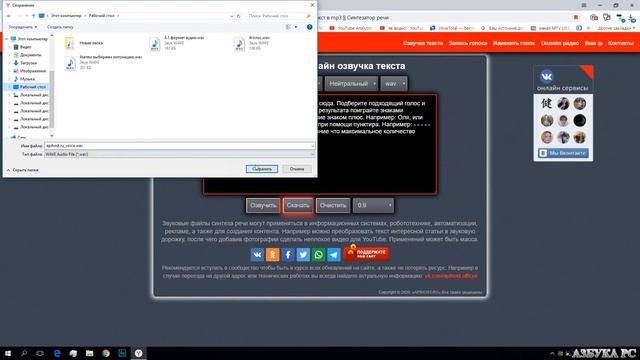Image resolution: width=640 pixels, height=360 pixels.
Task: Select the wav file about выбираем интонацию
Action: coord(103,62)
